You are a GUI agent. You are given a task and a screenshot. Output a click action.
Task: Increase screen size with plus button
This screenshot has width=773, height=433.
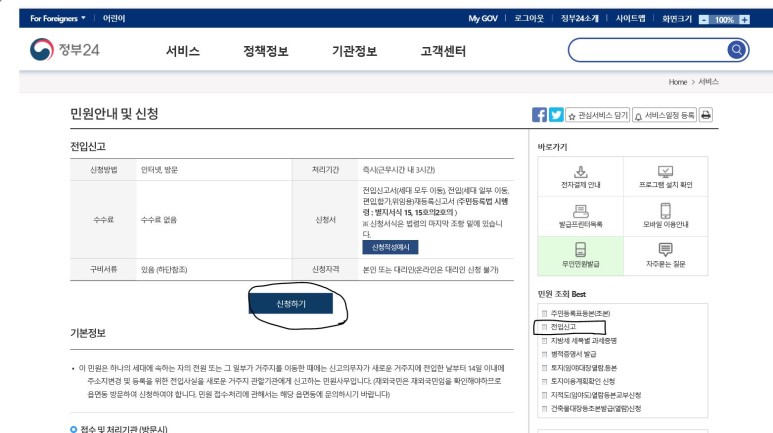[x=744, y=20]
